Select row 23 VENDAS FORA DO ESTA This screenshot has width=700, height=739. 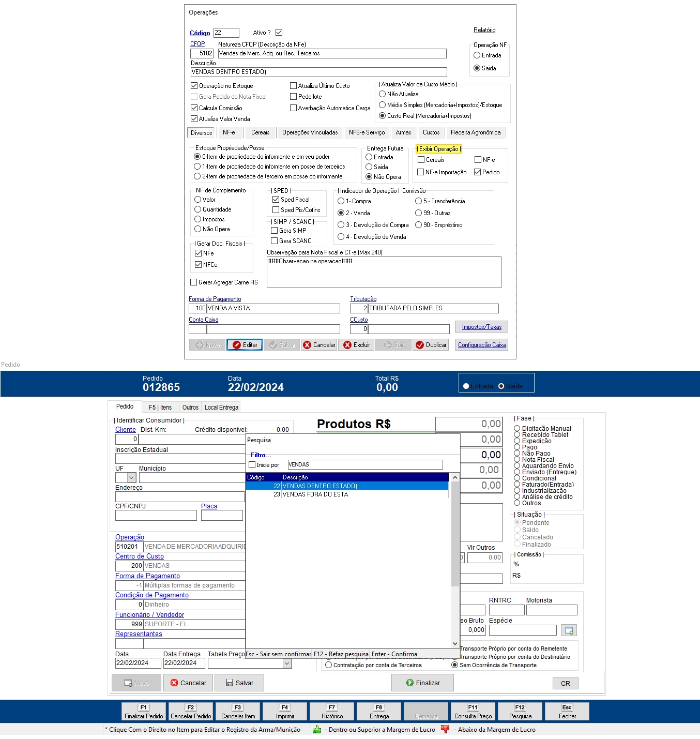[347, 494]
